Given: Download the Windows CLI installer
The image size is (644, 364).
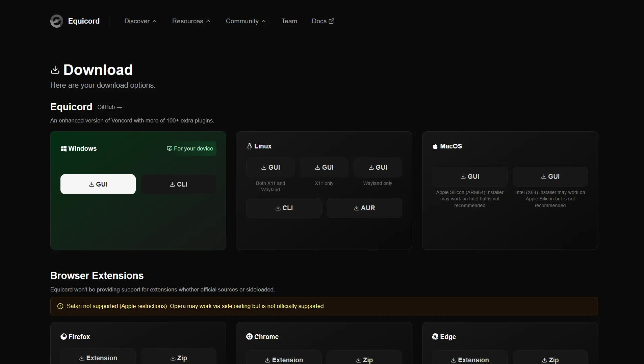Looking at the screenshot, I should 179,184.
